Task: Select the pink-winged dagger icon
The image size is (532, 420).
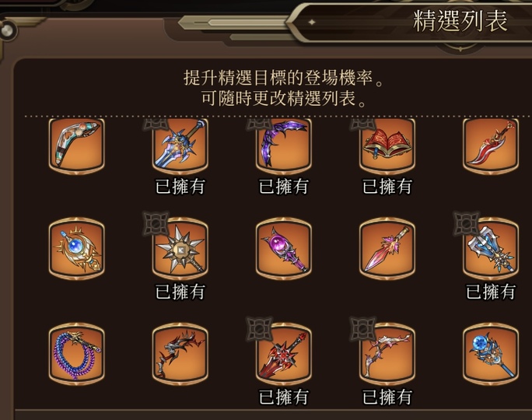Action: click(x=387, y=249)
